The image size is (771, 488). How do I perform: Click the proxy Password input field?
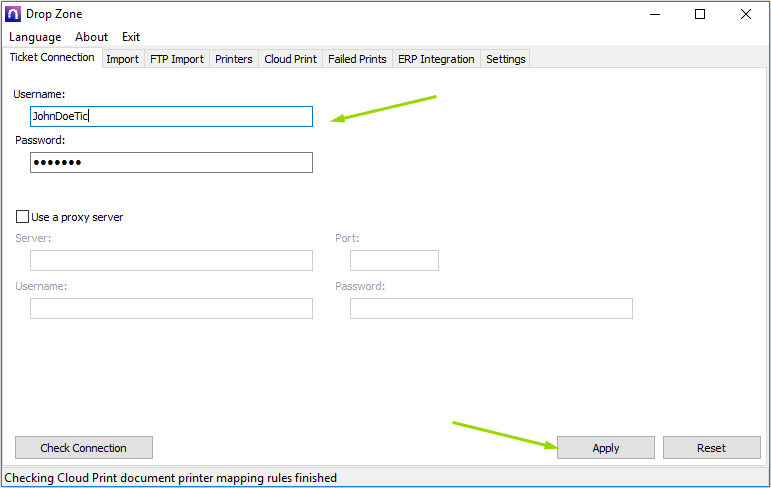click(491, 308)
